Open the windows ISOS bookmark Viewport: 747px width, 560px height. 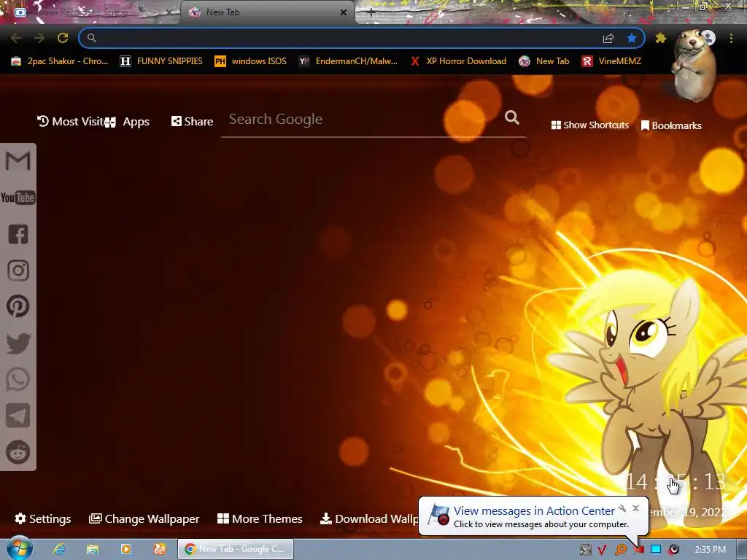tap(251, 61)
